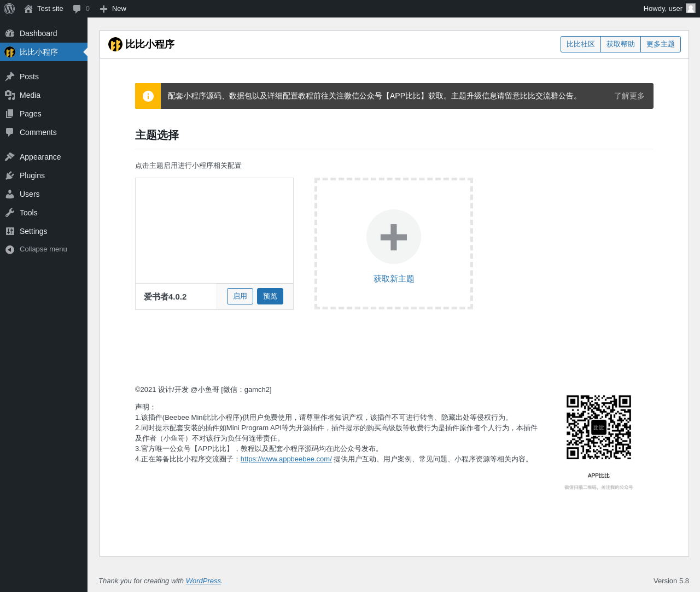Click the large plus circle for new theme
Image resolution: width=700 pixels, height=592 pixels.
(x=394, y=237)
